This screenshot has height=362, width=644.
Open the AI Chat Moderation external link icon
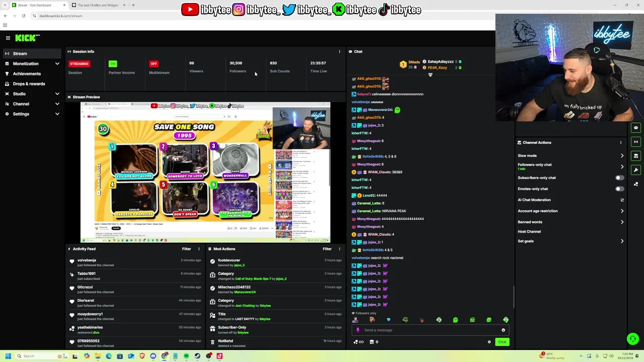[622, 200]
